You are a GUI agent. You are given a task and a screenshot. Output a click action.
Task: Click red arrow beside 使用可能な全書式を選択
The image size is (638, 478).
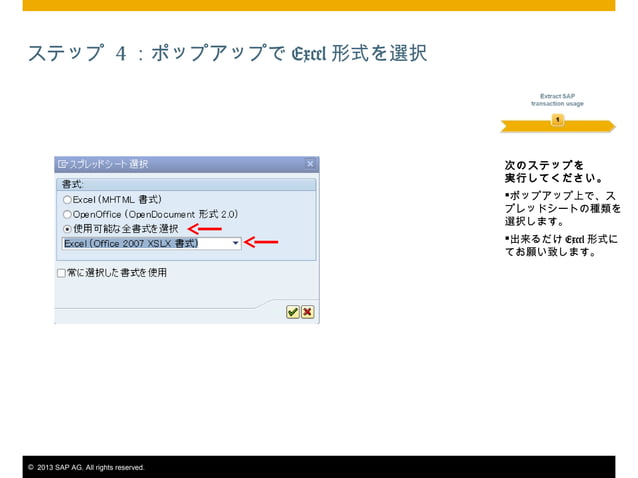tap(205, 229)
